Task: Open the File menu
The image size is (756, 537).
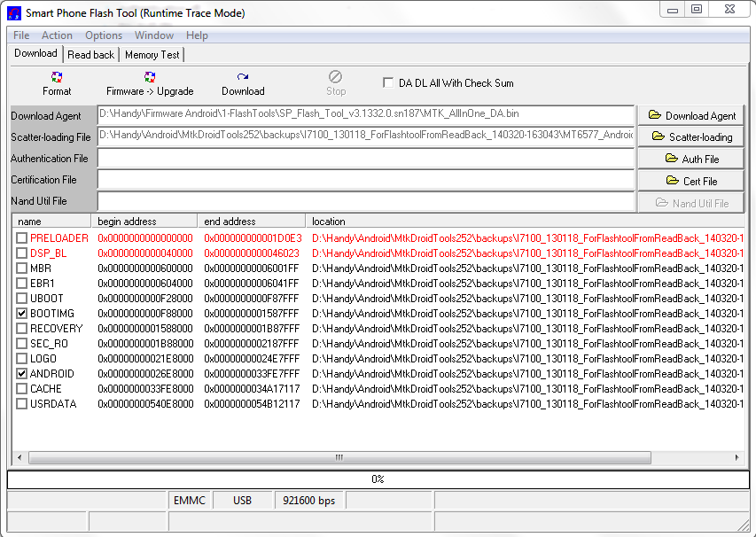Action: tap(21, 35)
